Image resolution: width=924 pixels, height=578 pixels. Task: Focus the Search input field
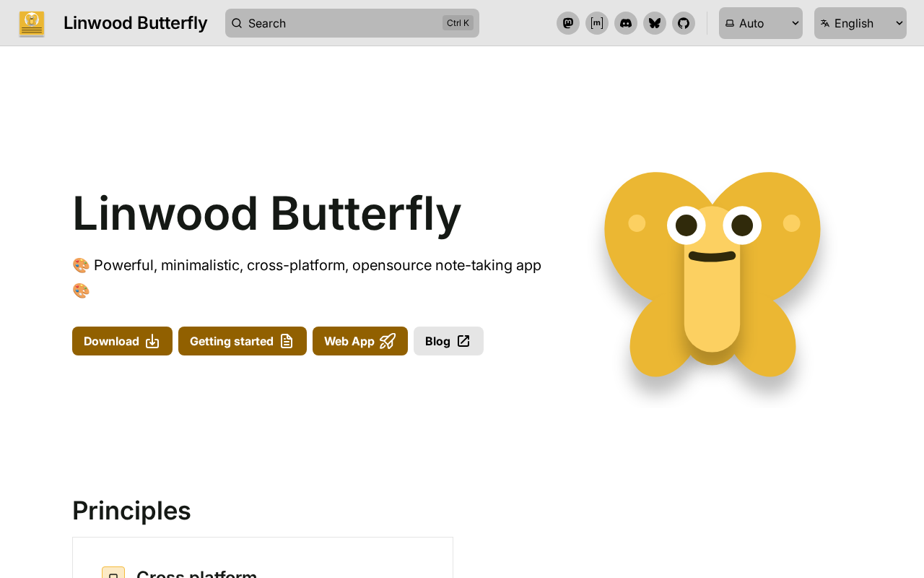[339, 23]
